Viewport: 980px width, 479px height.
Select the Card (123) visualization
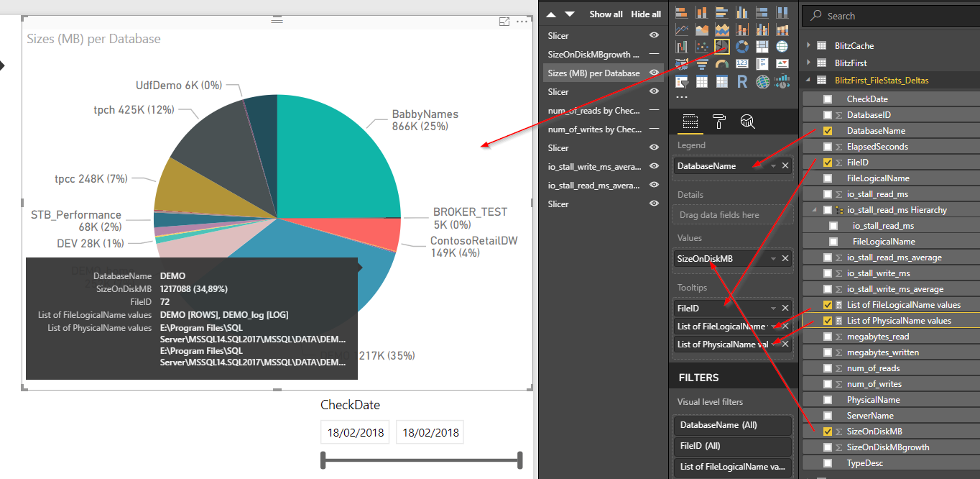(742, 64)
